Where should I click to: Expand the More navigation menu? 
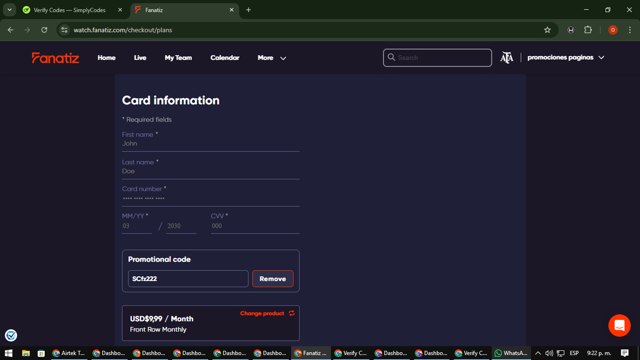(271, 58)
